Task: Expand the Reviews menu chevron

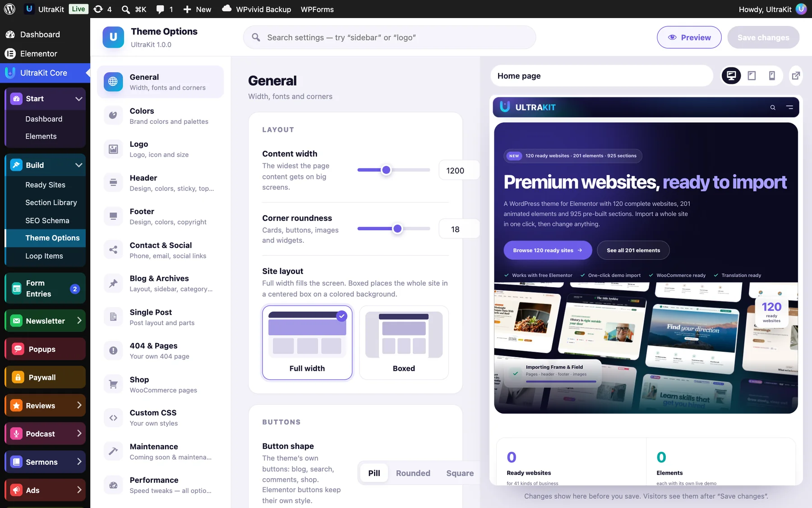Action: tap(79, 405)
